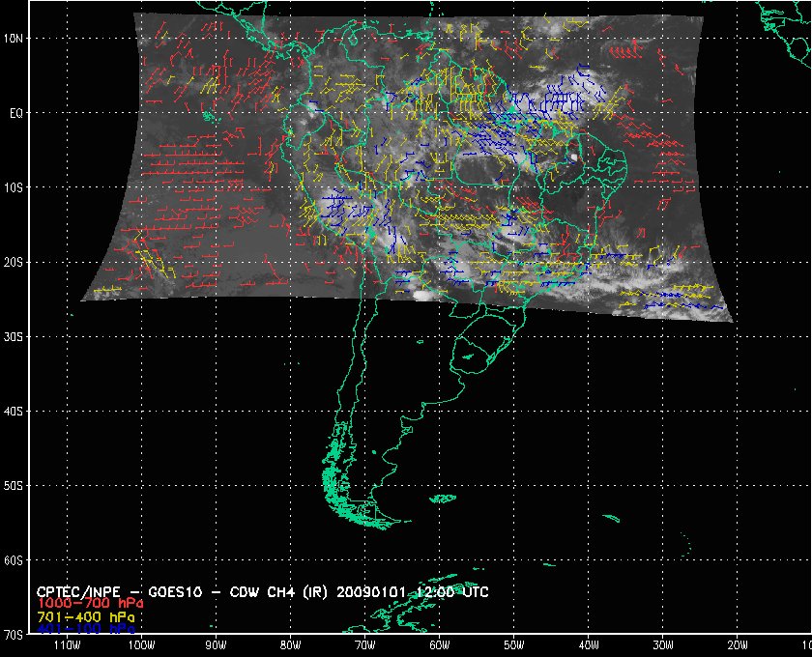
Task: Click the red 1000-700 hPa legend entry
Action: pyautogui.click(x=83, y=603)
